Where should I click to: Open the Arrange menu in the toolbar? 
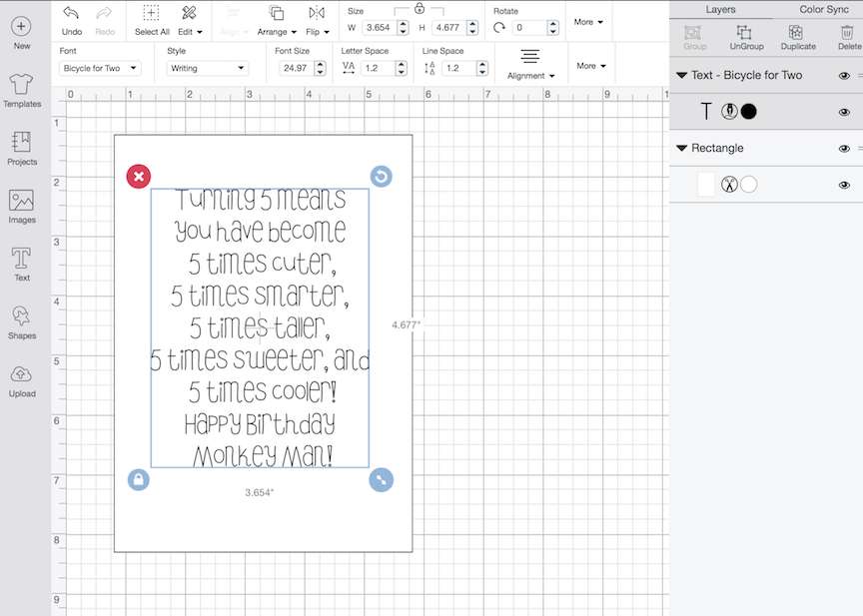pos(276,20)
